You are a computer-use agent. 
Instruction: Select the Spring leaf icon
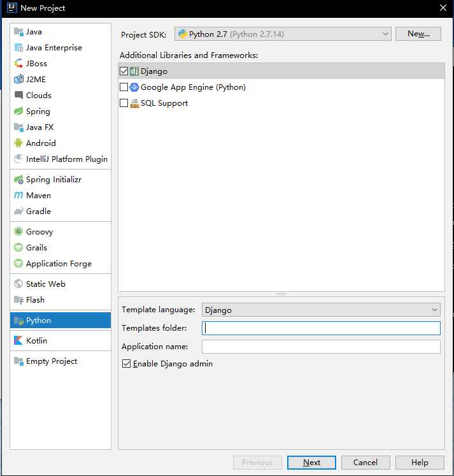18,111
